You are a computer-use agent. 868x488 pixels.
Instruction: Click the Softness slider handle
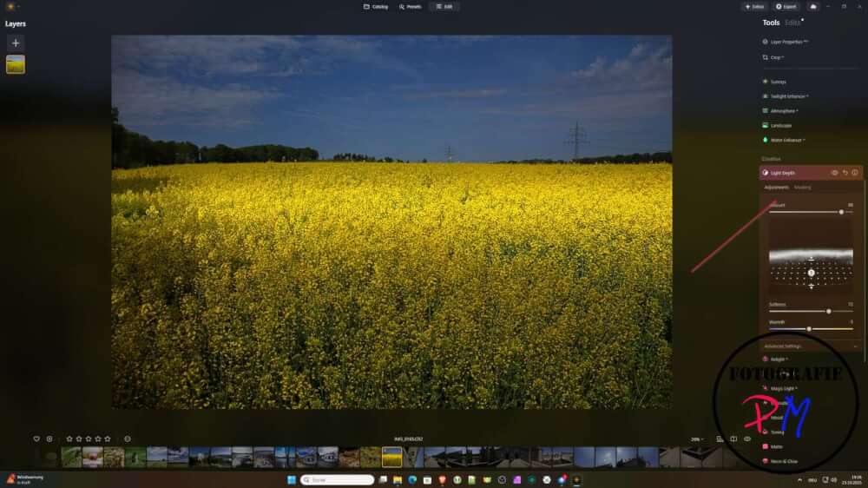click(x=828, y=311)
